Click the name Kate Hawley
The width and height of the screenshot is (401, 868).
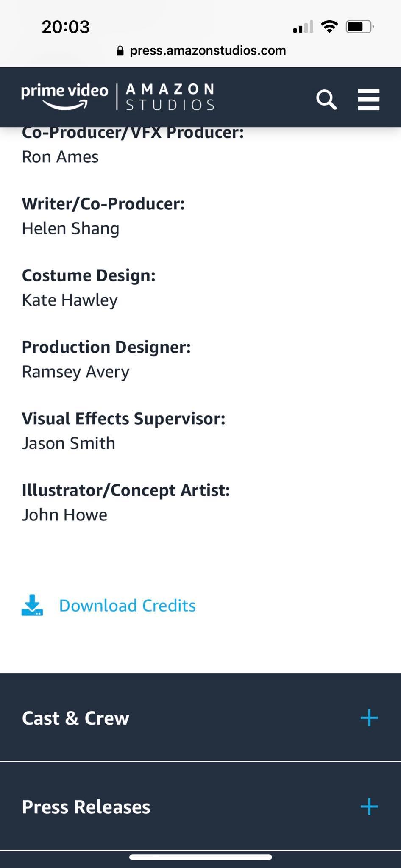[70, 300]
